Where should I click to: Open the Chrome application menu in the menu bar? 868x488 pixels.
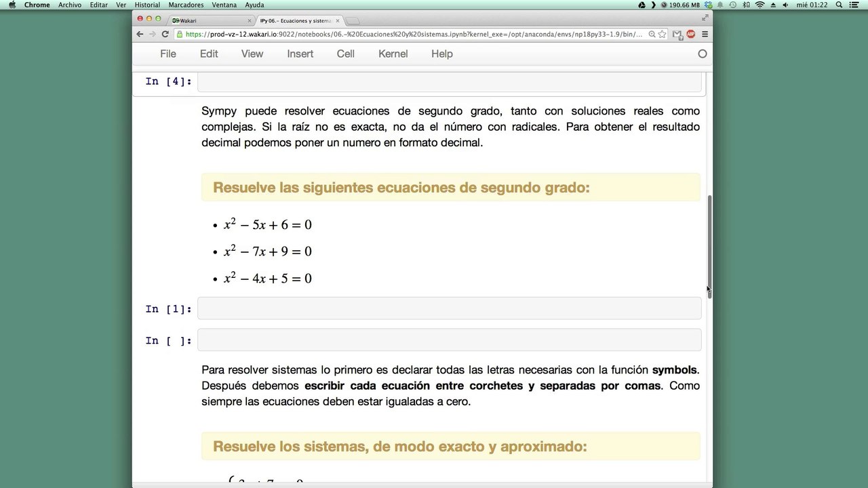[x=37, y=5]
